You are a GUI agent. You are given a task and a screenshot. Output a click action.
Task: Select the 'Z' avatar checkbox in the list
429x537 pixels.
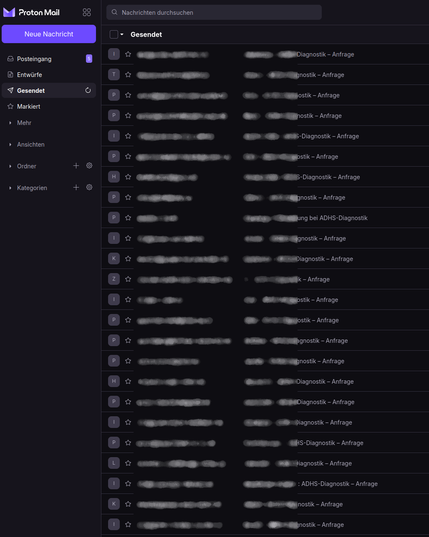point(114,279)
